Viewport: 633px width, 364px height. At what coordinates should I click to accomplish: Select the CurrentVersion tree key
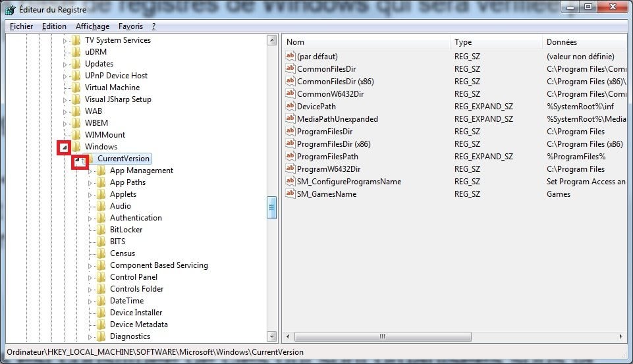coord(123,159)
